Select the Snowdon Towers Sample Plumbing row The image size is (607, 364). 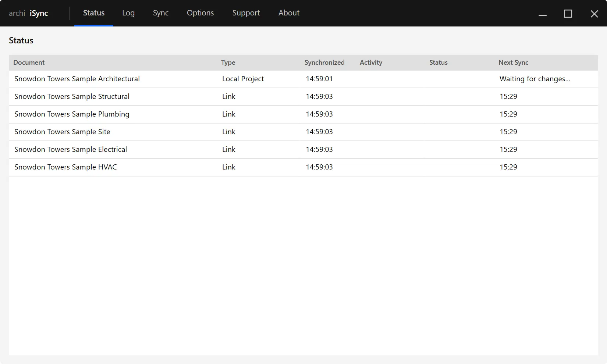coord(72,114)
